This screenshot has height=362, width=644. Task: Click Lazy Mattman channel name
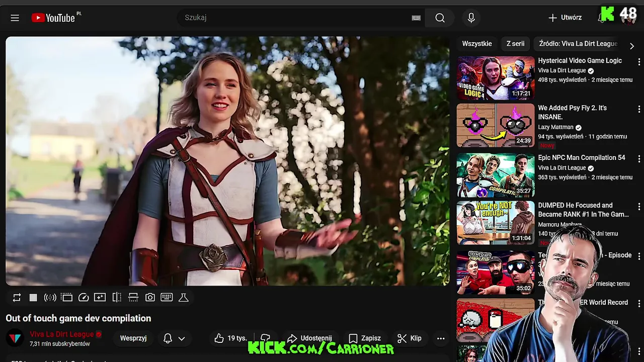point(555,127)
